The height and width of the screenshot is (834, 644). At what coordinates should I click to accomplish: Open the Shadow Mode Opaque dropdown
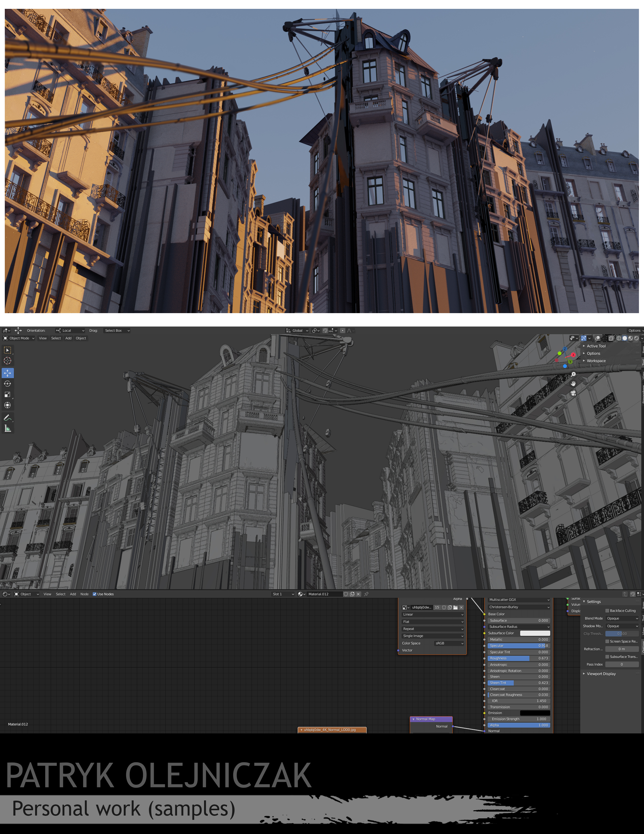click(622, 626)
